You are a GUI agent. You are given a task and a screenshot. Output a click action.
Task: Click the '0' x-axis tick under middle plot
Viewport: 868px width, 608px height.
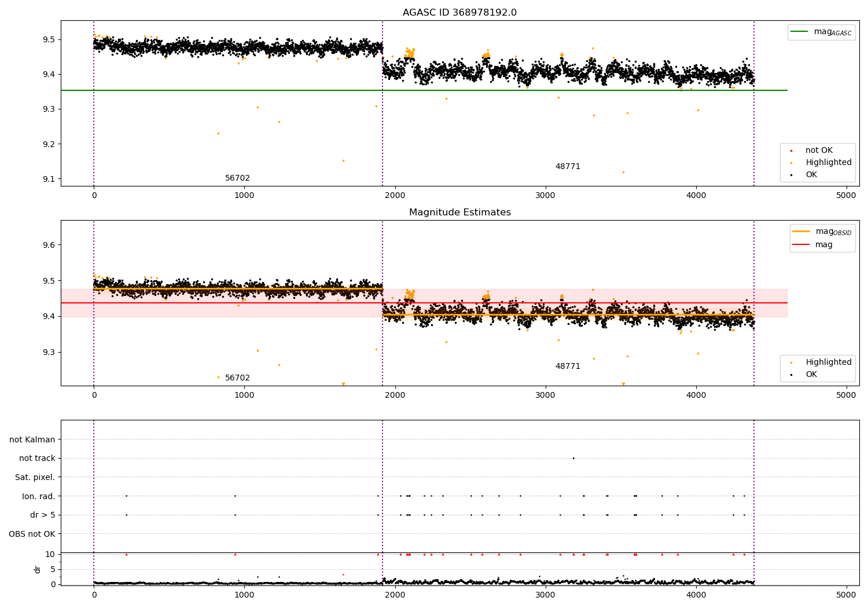point(94,395)
